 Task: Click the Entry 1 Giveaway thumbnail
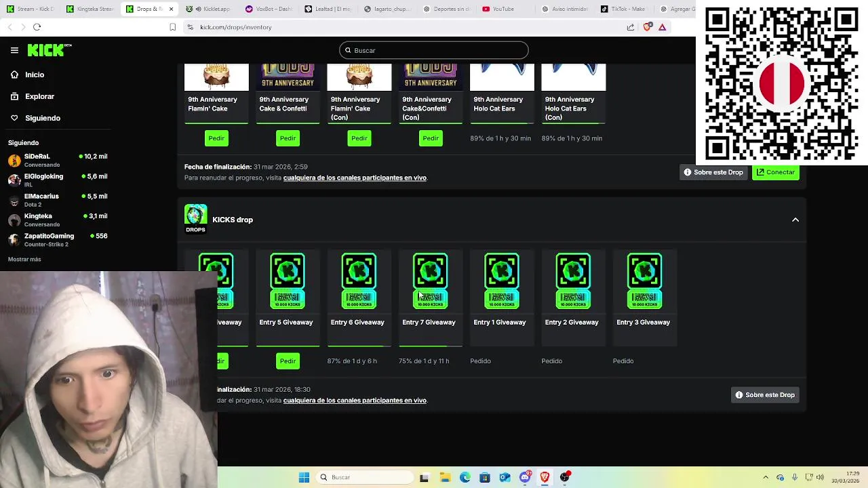pyautogui.click(x=502, y=281)
